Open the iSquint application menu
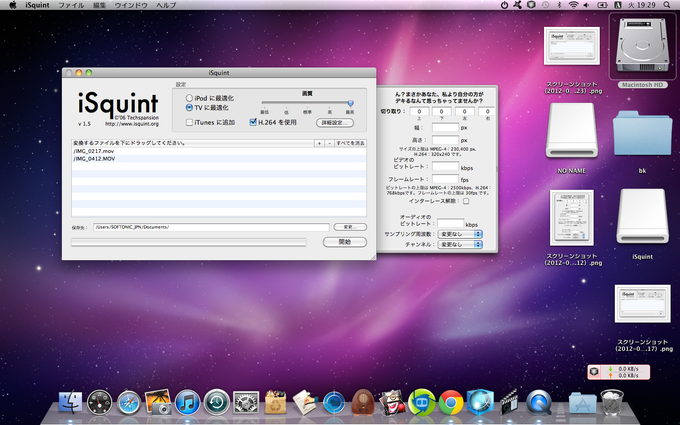680x425 pixels. (37, 5)
